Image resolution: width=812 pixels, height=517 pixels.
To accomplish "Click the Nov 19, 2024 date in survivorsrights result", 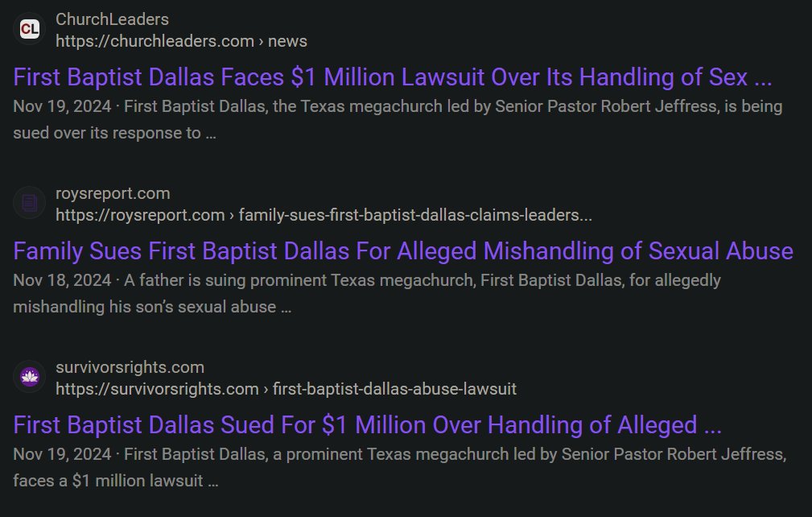I will click(x=62, y=454).
